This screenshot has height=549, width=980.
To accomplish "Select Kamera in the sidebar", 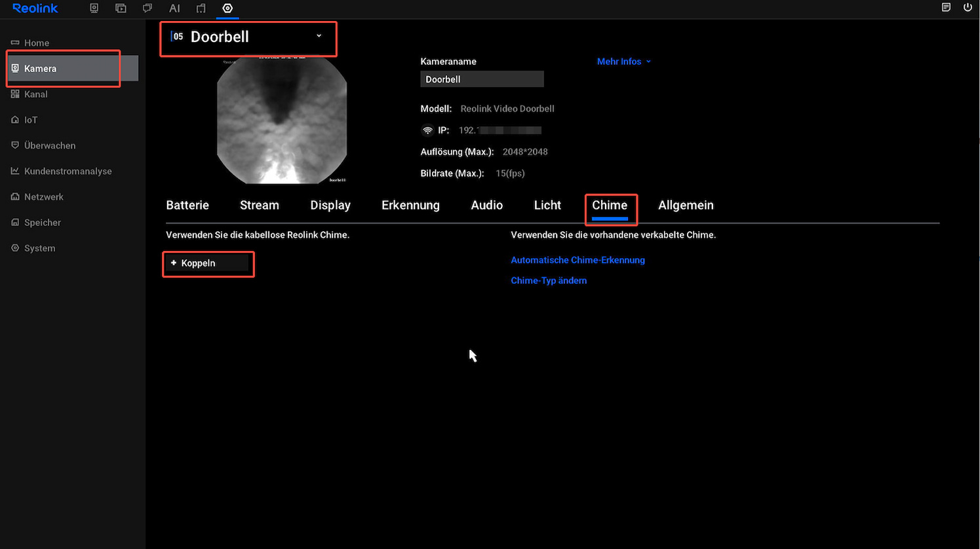I will pyautogui.click(x=73, y=68).
